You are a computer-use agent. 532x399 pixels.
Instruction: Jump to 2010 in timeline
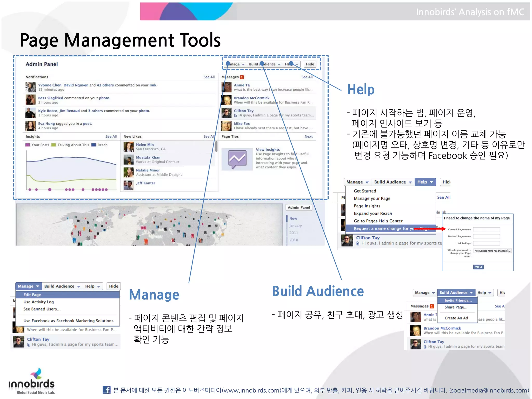pos(294,240)
